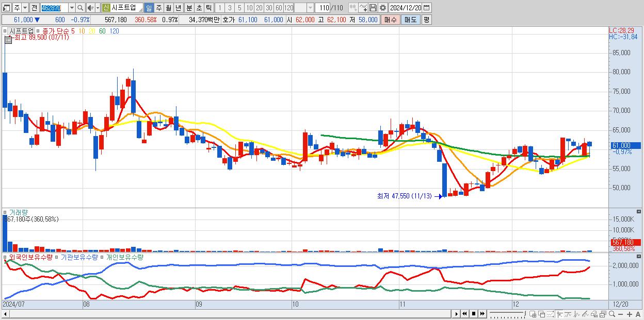
Task: Click the horizontal scrollbar left arrow
Action: tap(5, 314)
